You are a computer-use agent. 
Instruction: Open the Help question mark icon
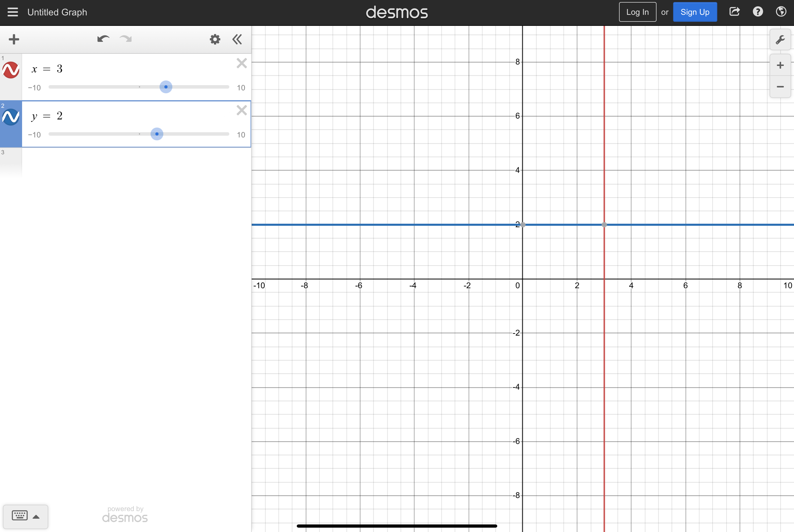(x=758, y=12)
